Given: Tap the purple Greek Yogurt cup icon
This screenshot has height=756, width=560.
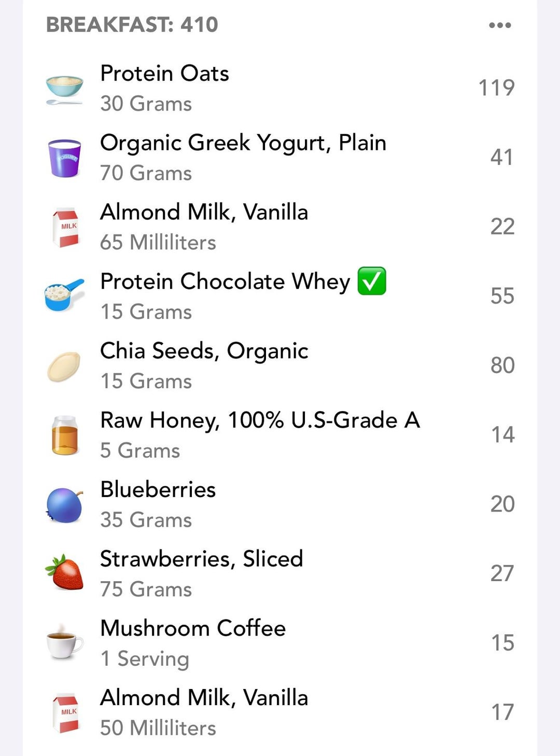Looking at the screenshot, I should pyautogui.click(x=64, y=158).
